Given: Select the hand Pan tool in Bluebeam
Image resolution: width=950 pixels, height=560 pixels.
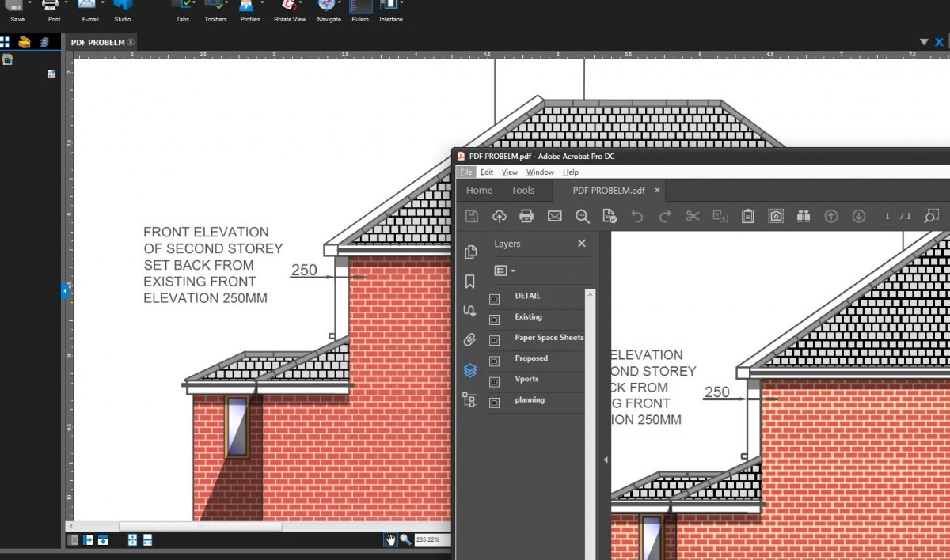Looking at the screenshot, I should tap(390, 539).
